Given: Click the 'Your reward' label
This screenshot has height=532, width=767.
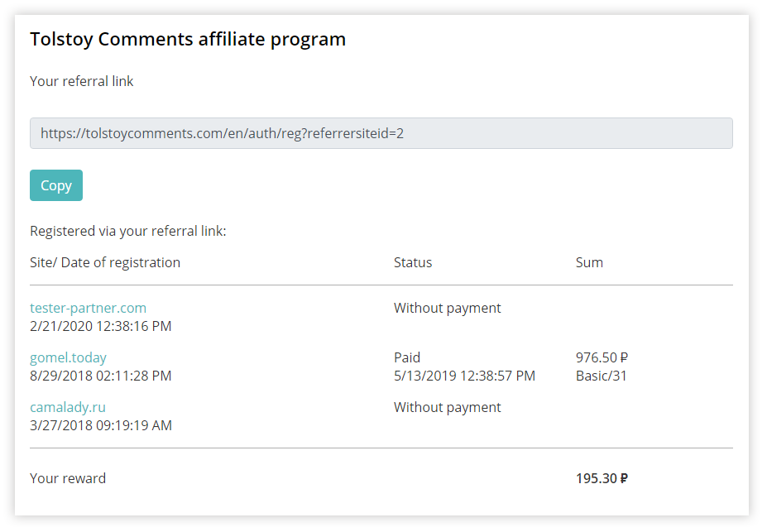Looking at the screenshot, I should 68,478.
